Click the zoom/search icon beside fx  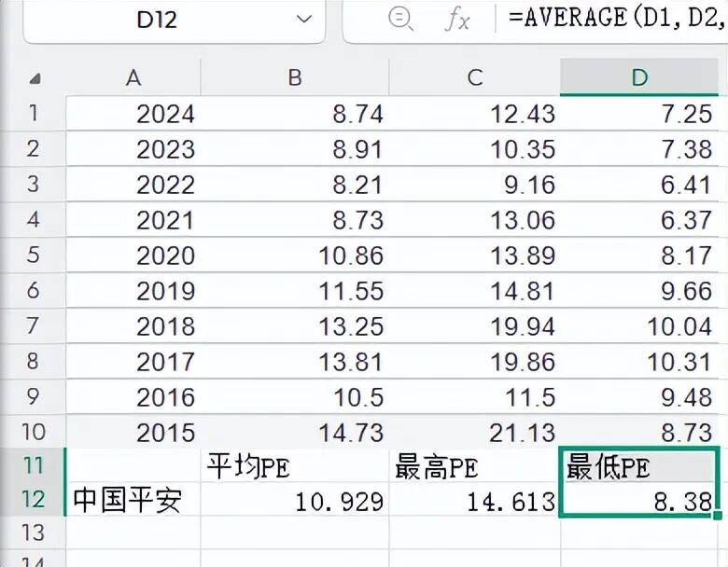click(x=400, y=19)
